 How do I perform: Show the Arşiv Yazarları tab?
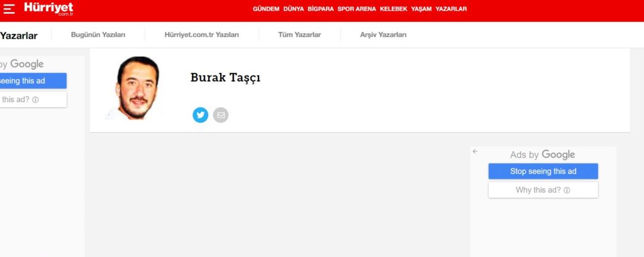click(383, 35)
